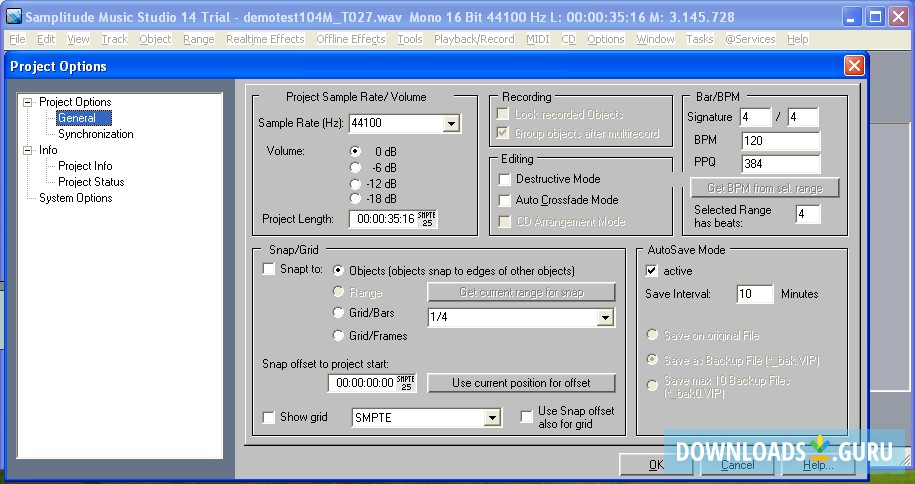Open the Help menu in menu bar
This screenshot has width=915, height=484.
798,39
